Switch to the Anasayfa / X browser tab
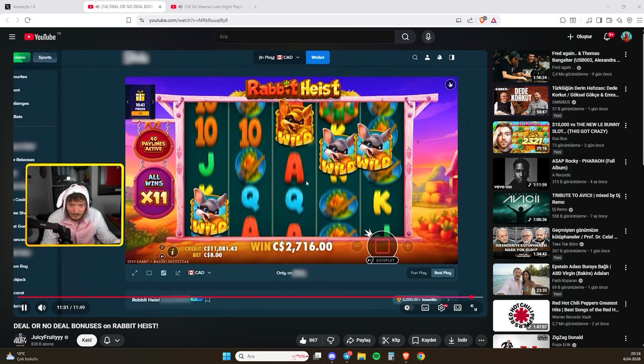 (42, 6)
